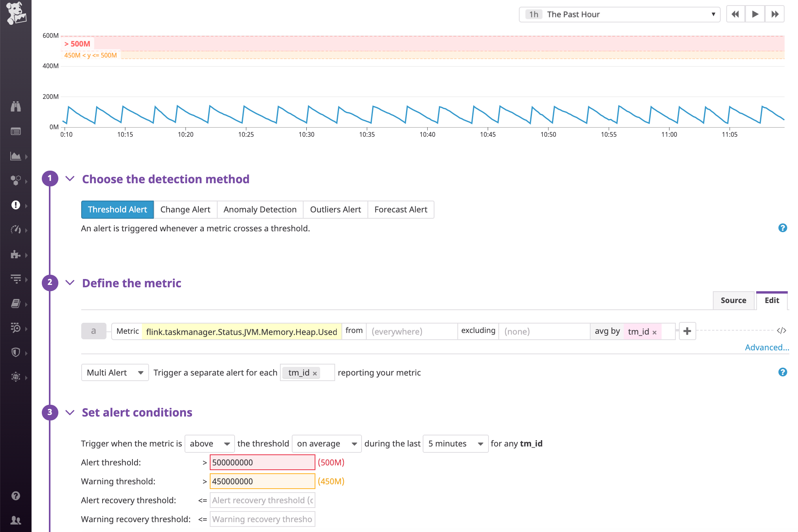Image resolution: width=798 pixels, height=532 pixels.
Task: Select Forecast Alert as detection method
Action: click(x=401, y=209)
